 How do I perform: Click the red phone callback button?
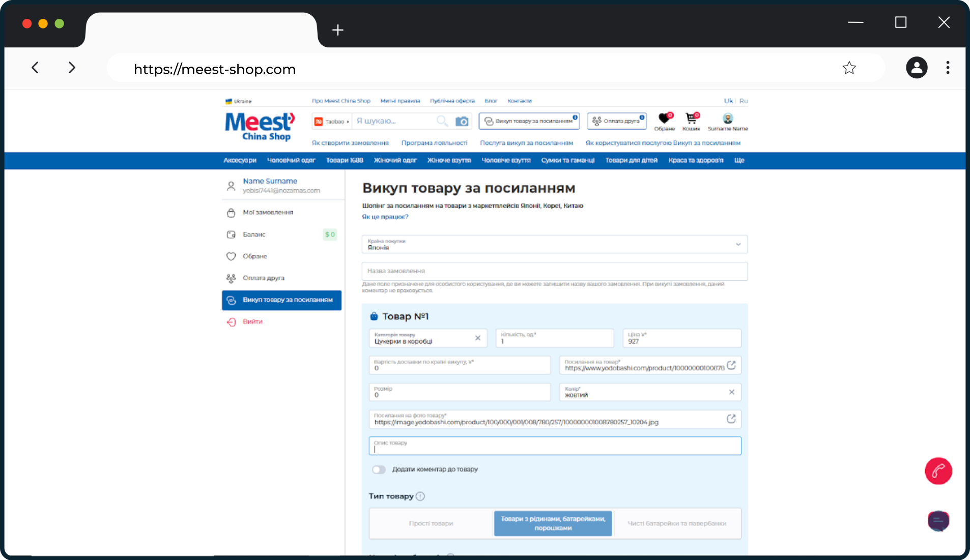(x=938, y=471)
